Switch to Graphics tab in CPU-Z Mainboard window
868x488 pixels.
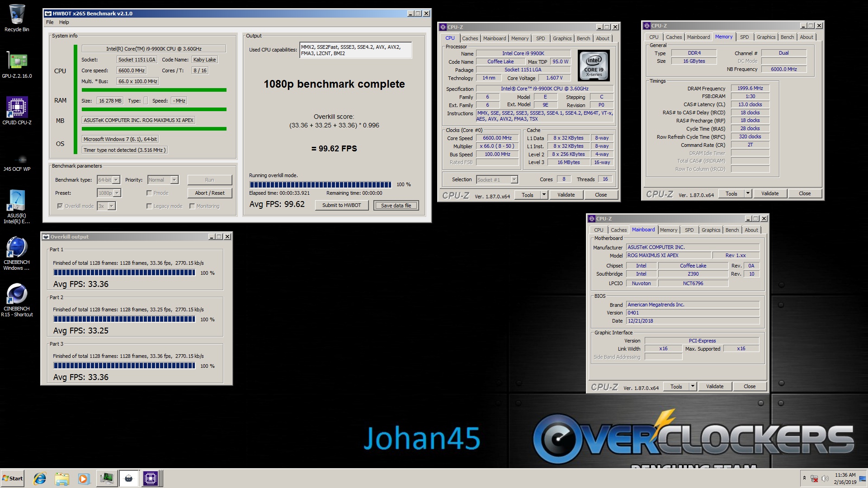[711, 230]
